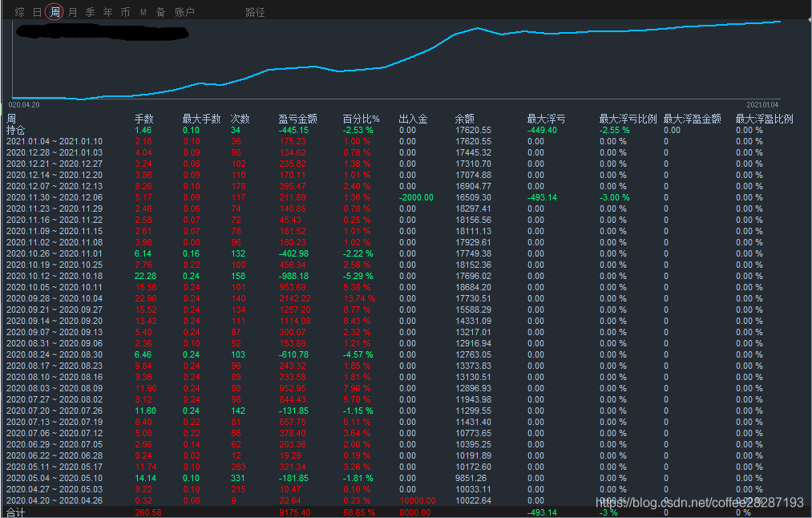The width and height of the screenshot is (812, 518).
Task: Click the -131.85 loss amount
Action: [x=293, y=411]
